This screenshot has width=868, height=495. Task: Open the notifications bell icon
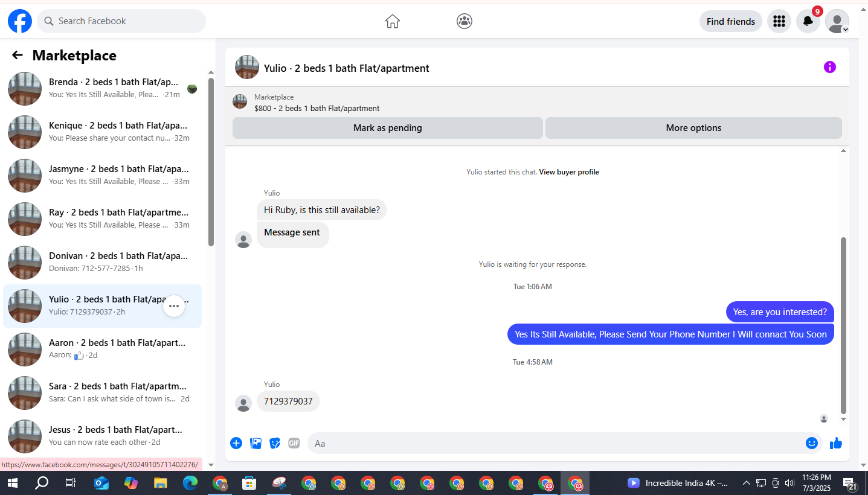point(808,21)
